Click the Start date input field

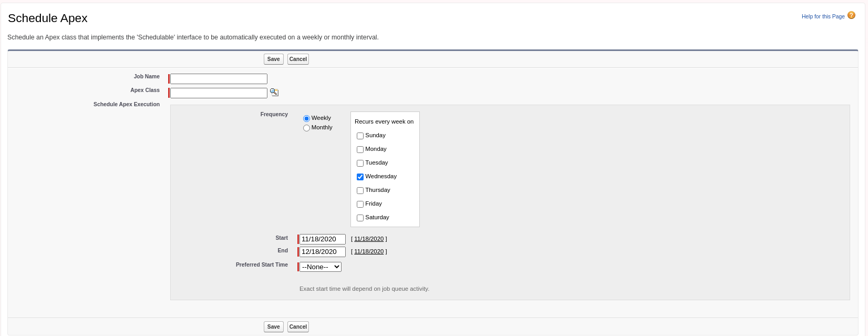tap(323, 239)
